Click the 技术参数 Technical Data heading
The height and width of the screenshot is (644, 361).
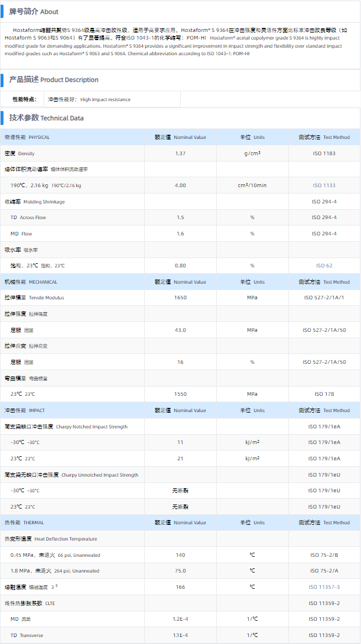point(47,118)
